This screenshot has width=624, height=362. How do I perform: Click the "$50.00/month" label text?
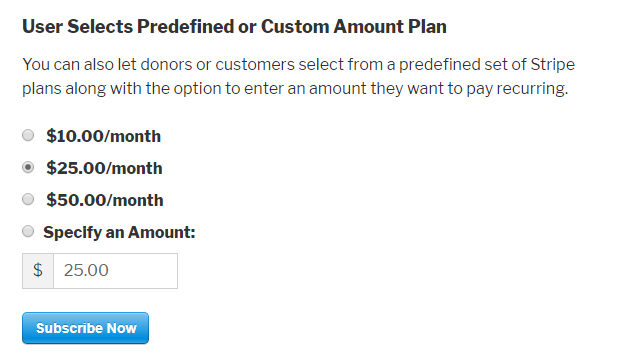click(x=105, y=200)
